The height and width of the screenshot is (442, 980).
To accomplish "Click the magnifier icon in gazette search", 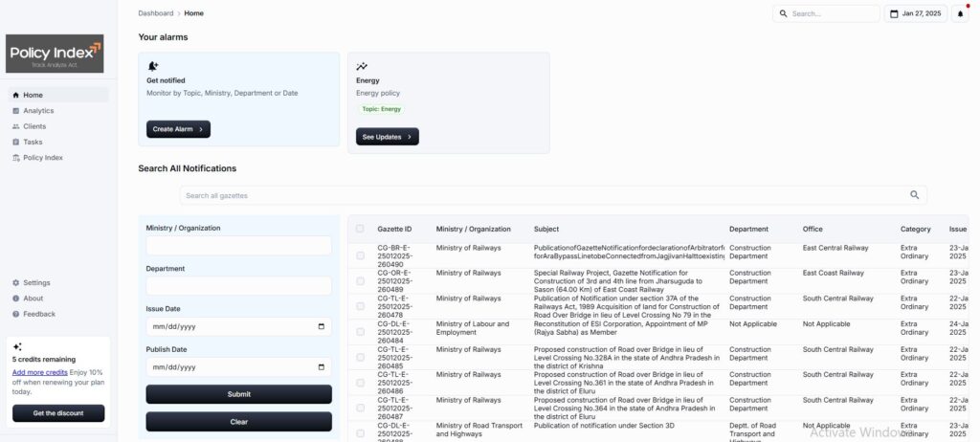I will pyautogui.click(x=914, y=195).
